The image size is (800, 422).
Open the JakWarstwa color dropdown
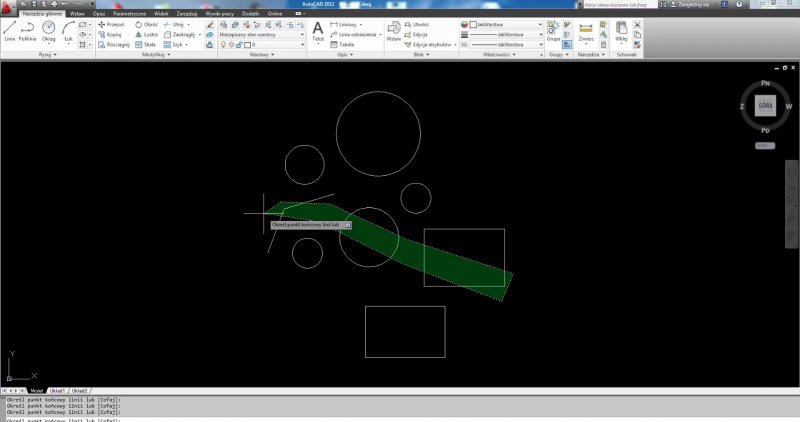click(505, 24)
